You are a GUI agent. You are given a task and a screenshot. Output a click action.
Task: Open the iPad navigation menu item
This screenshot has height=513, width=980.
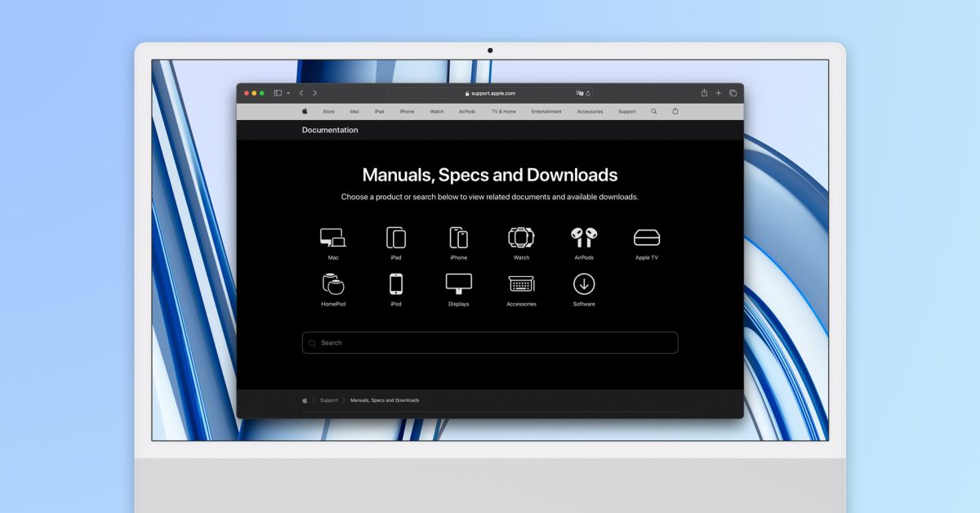tap(379, 111)
